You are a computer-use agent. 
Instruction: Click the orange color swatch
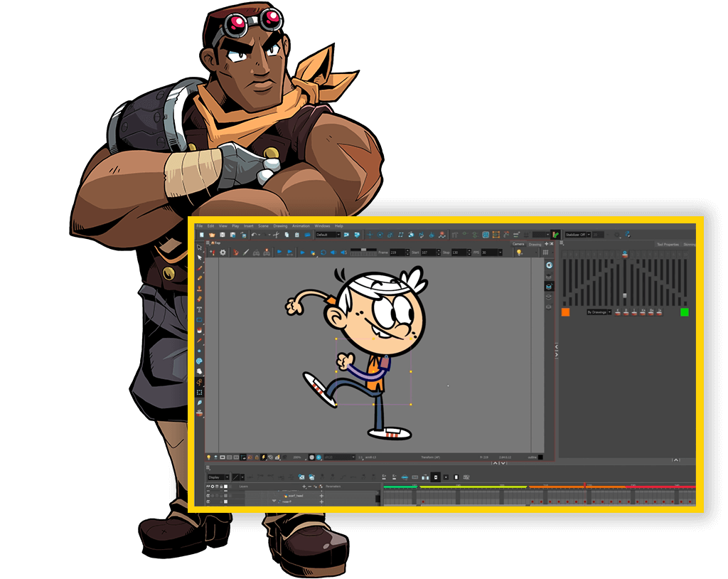pyautogui.click(x=565, y=312)
